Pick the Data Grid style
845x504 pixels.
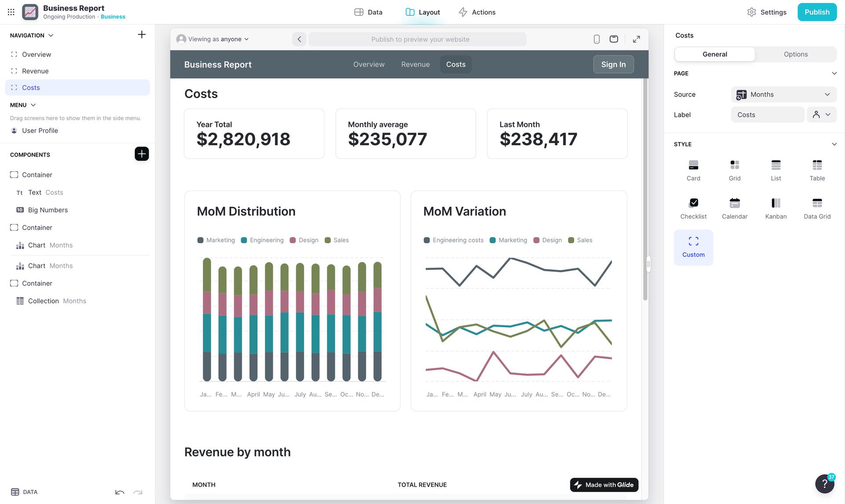[x=817, y=203]
